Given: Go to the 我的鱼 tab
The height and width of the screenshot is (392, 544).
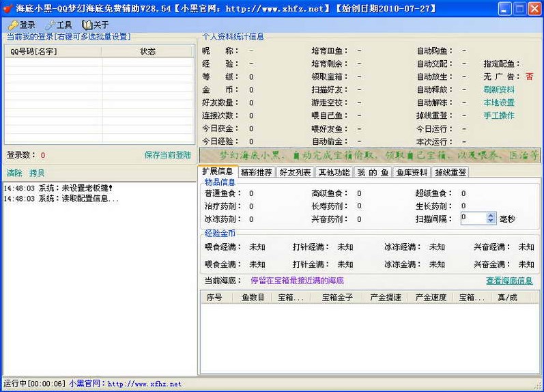Looking at the screenshot, I should (373, 172).
